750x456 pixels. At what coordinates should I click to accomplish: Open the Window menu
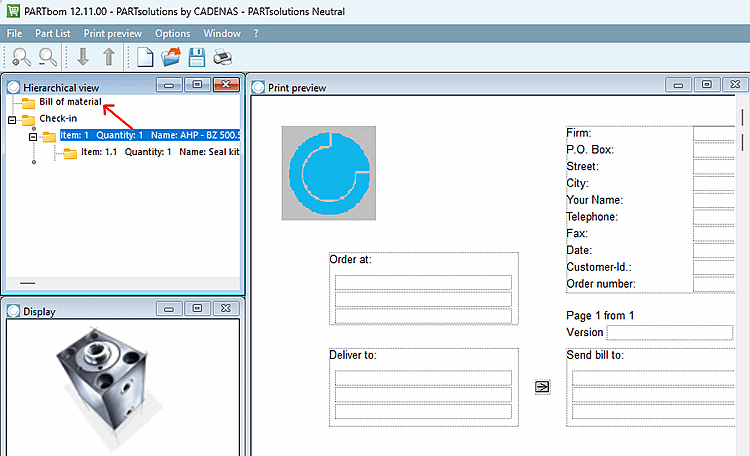pyautogui.click(x=221, y=33)
